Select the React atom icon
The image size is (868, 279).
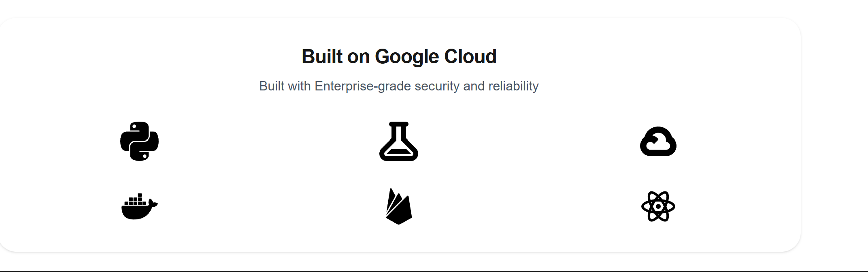point(658,206)
